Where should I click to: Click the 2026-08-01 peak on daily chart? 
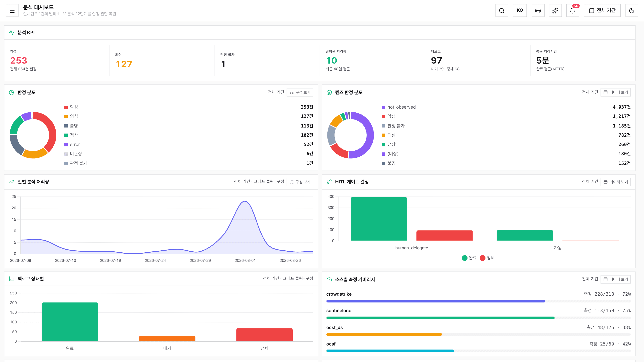point(245,201)
